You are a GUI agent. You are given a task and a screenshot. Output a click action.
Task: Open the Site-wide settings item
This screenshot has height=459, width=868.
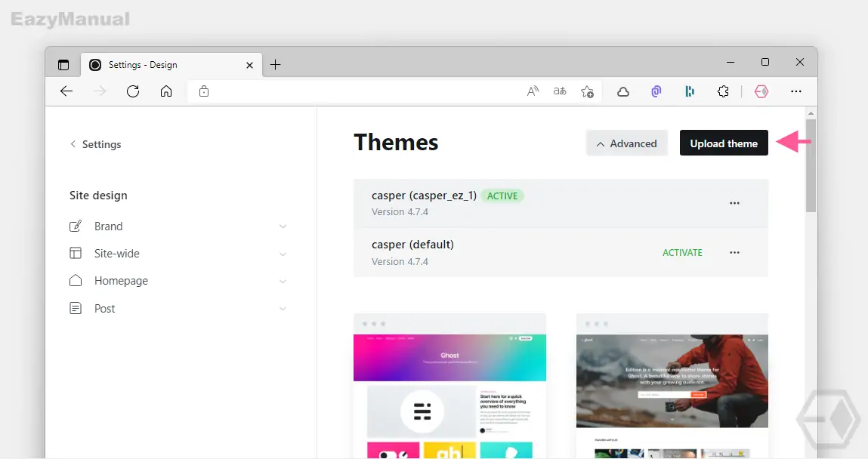(x=178, y=253)
